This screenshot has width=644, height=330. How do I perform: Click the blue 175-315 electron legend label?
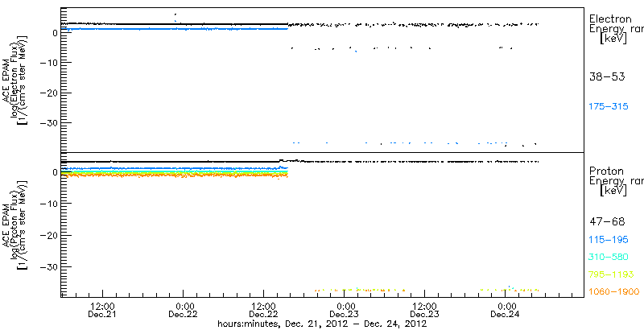coord(609,107)
